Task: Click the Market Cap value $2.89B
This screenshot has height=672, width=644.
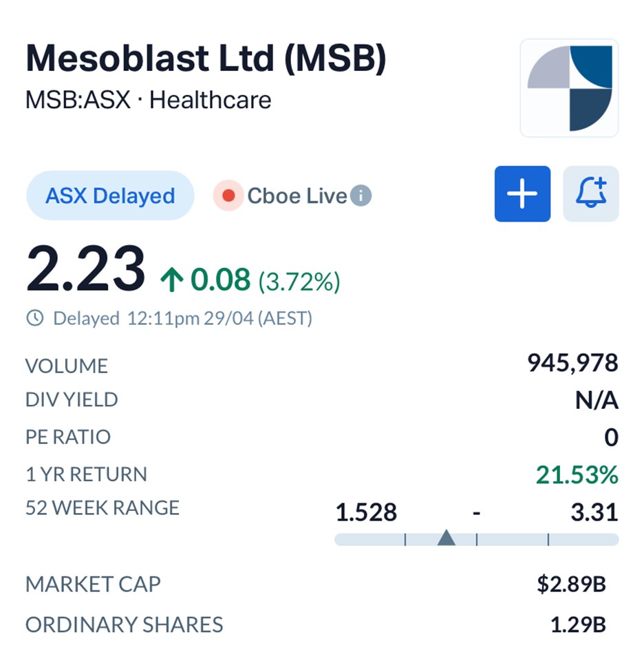Action: pos(571,585)
